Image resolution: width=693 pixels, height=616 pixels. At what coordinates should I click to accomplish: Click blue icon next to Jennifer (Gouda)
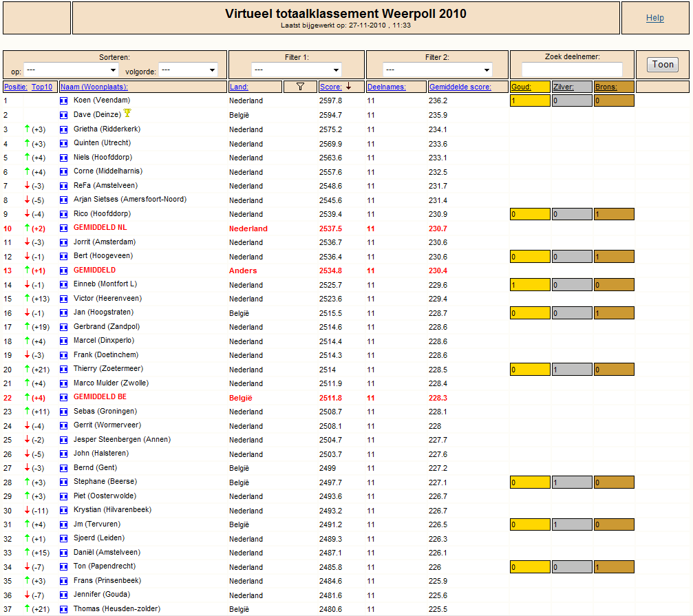pos(64,595)
